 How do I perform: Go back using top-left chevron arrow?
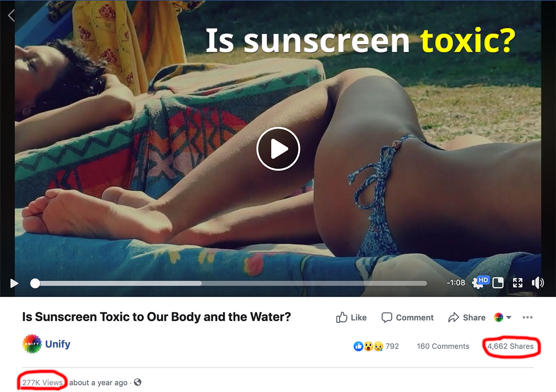point(12,15)
